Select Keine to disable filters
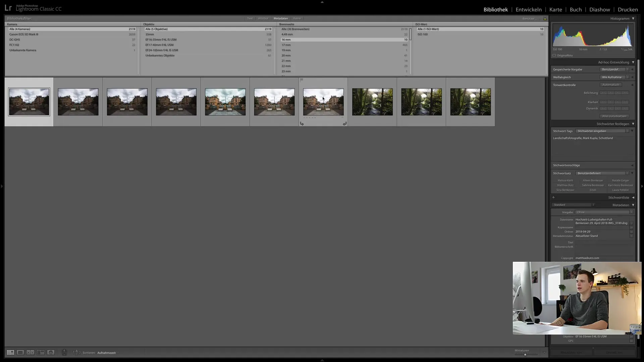 click(x=297, y=18)
